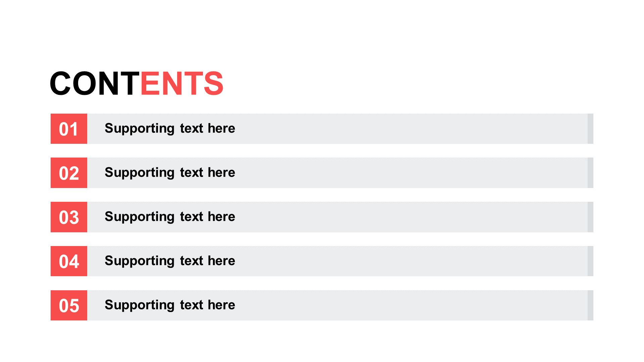Image resolution: width=644 pixels, height=362 pixels.
Task: Select "Supporting text here" beside 05
Action: 170,305
